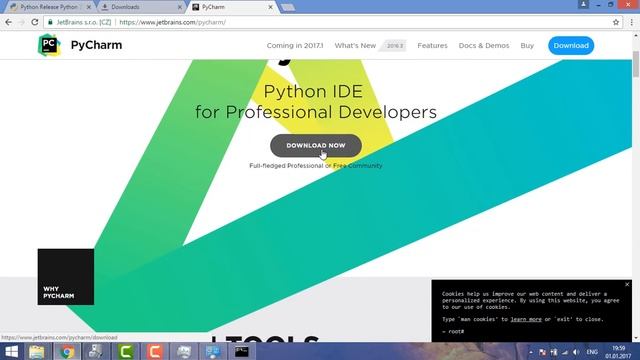Click the blue Download button in header
640x360 pixels.
[x=571, y=46]
